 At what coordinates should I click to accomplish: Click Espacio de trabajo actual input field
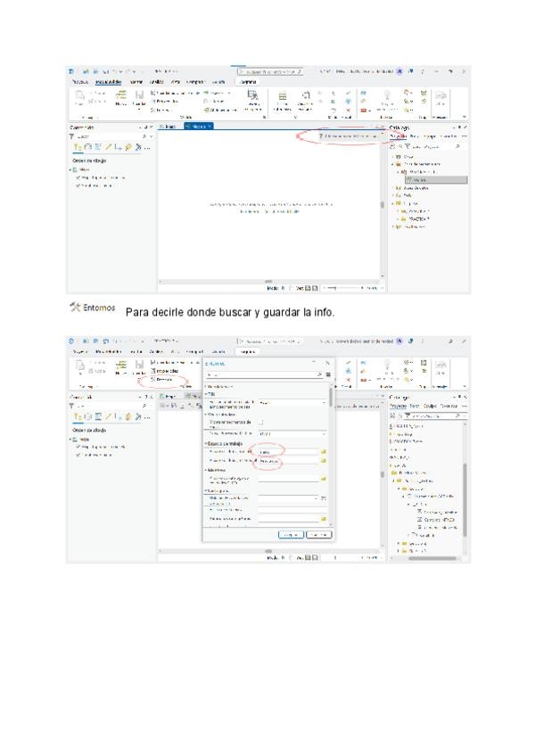coord(289,452)
